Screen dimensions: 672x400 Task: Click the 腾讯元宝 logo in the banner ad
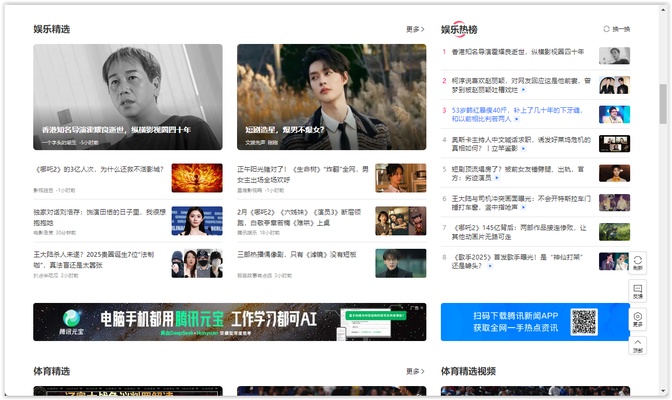[x=72, y=322]
